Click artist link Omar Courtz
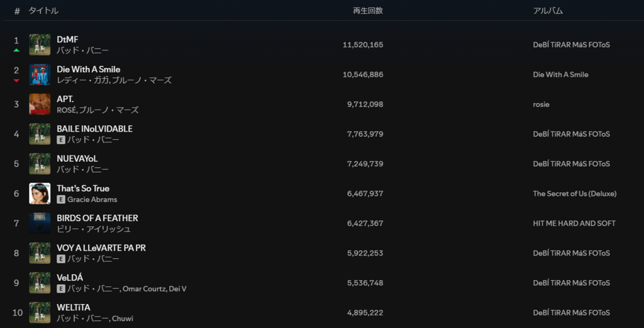 click(x=143, y=289)
